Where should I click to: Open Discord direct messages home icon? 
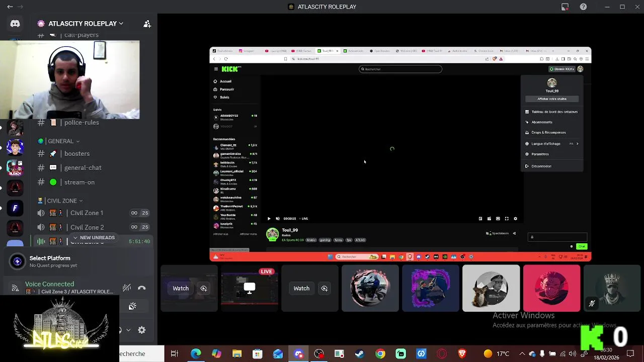pos(15,24)
